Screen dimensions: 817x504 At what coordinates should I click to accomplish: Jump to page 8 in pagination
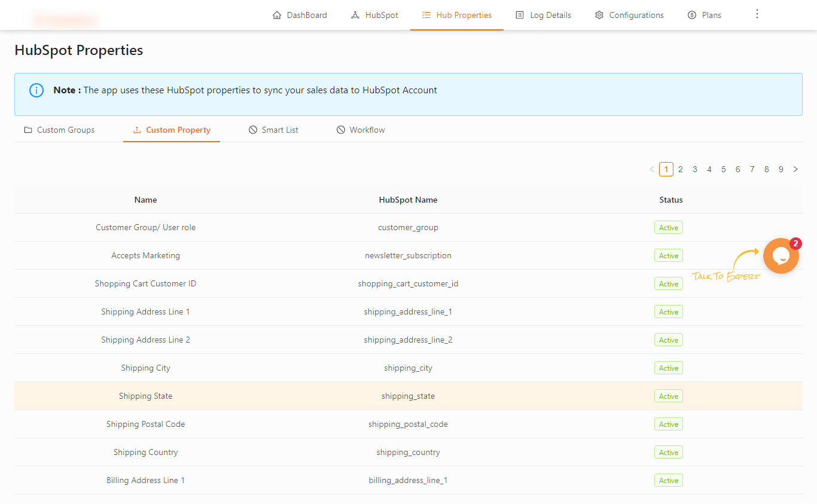(767, 169)
